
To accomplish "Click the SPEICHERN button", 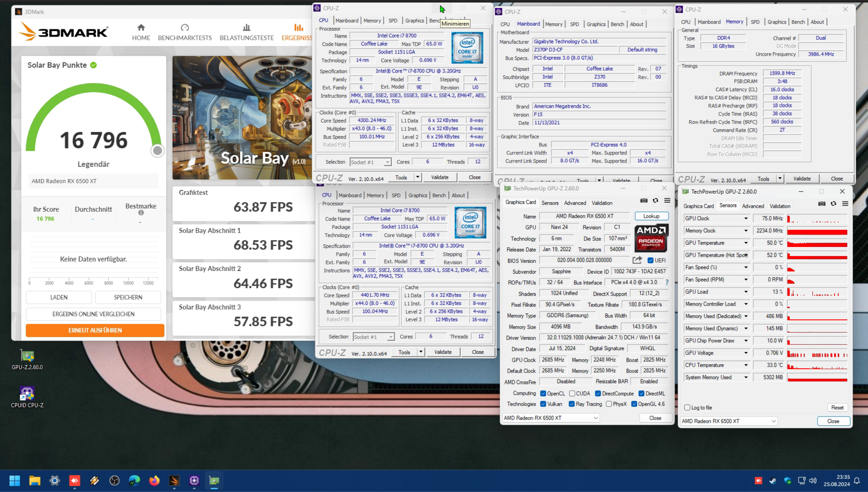I will click(x=128, y=297).
